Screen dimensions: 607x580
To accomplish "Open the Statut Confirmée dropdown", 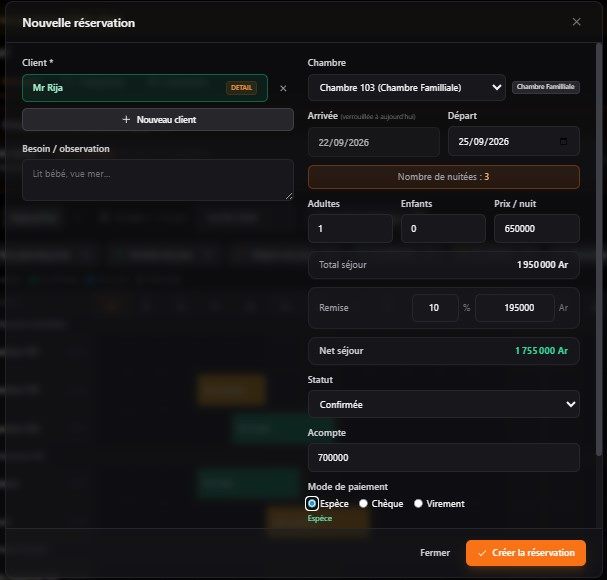I will click(x=444, y=404).
